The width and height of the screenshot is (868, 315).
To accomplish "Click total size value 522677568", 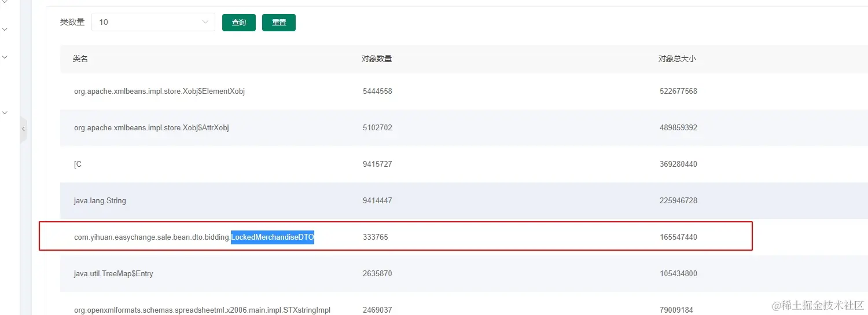I will pos(678,91).
